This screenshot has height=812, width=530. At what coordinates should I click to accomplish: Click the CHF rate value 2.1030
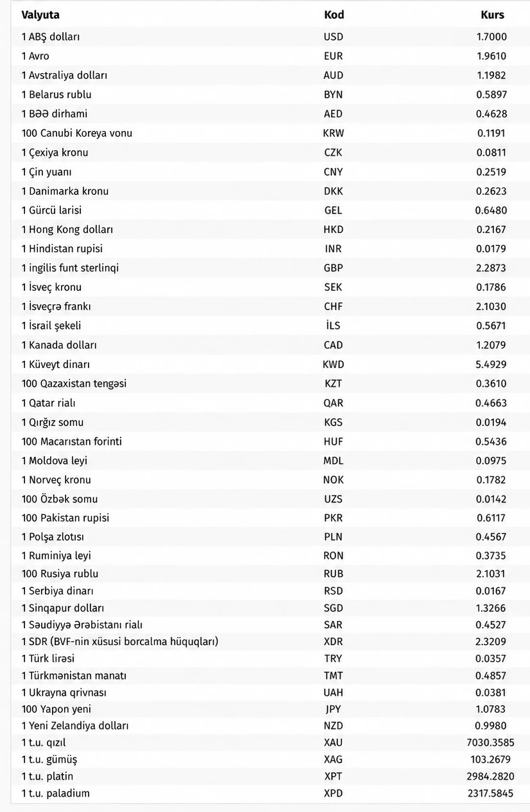[x=492, y=306]
